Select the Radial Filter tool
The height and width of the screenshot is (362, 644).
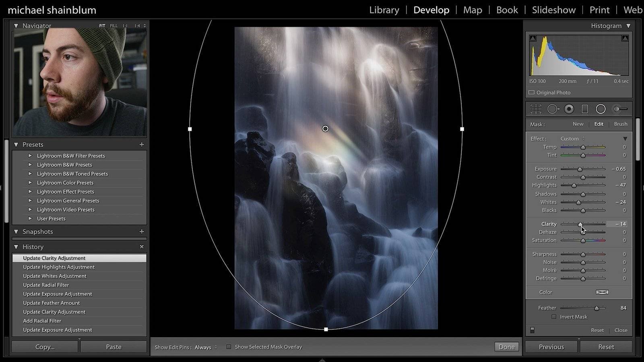(601, 109)
